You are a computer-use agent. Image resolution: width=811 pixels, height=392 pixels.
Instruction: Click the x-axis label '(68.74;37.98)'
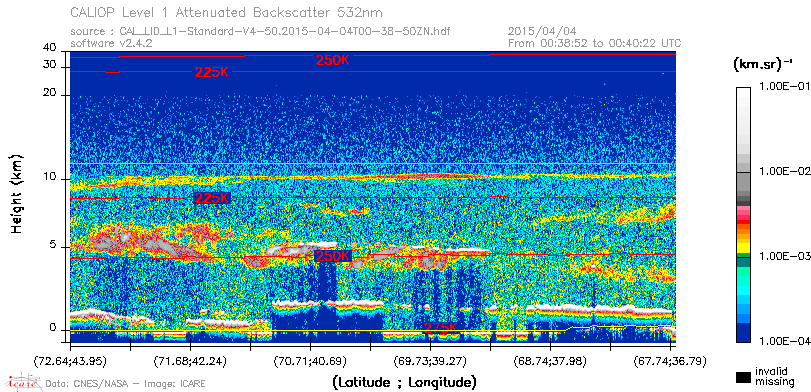tap(550, 361)
